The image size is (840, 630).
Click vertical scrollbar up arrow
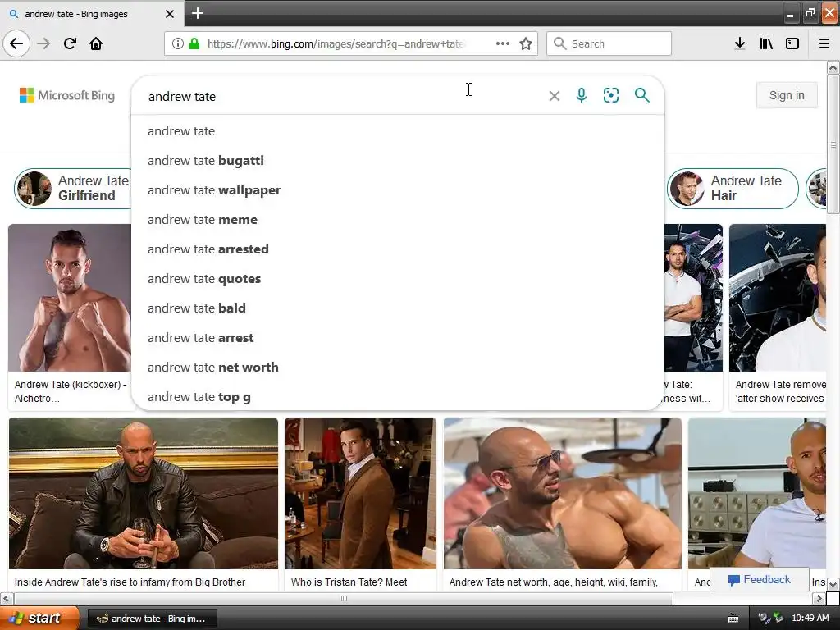coord(833,67)
